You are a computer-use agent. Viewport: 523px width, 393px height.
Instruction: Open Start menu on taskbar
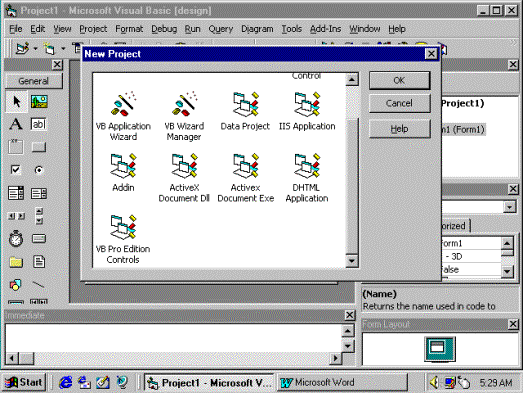click(x=24, y=382)
